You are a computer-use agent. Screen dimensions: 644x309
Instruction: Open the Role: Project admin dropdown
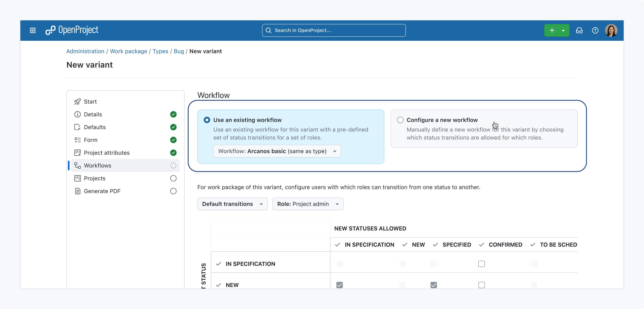click(308, 204)
